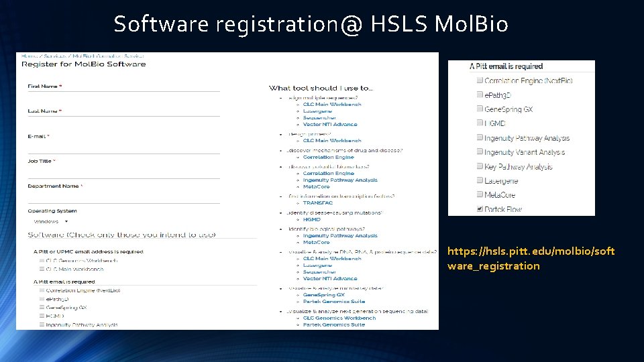Tick ePath3D in the enlarged right panel
This screenshot has width=644, height=362.
480,95
